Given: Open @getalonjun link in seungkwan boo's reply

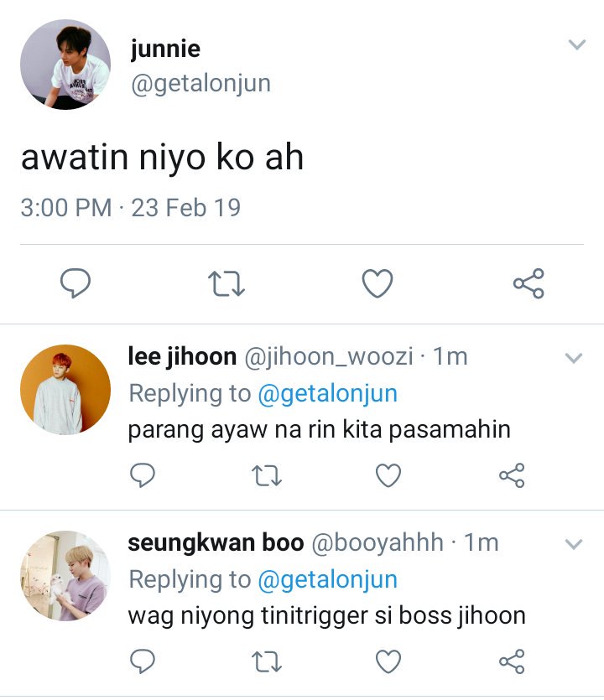Looking at the screenshot, I should (327, 580).
